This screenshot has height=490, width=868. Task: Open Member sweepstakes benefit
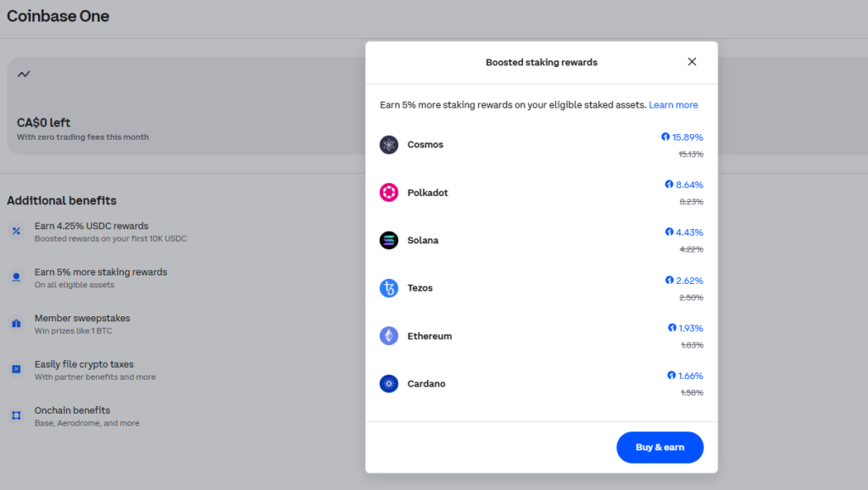click(x=82, y=318)
